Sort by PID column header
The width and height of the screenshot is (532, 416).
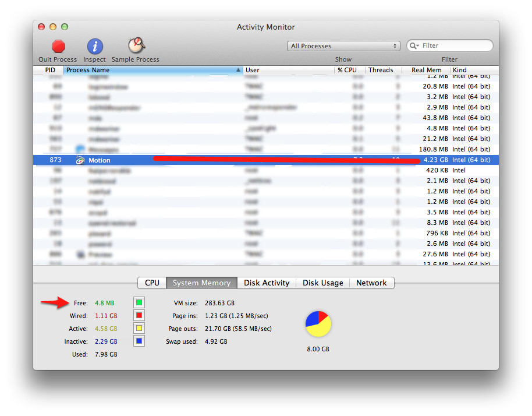(48, 70)
